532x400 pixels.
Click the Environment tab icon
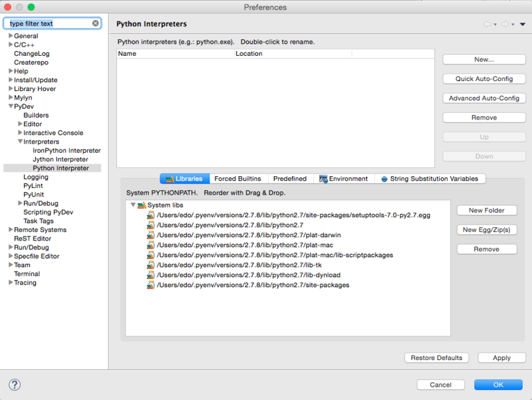(x=323, y=179)
